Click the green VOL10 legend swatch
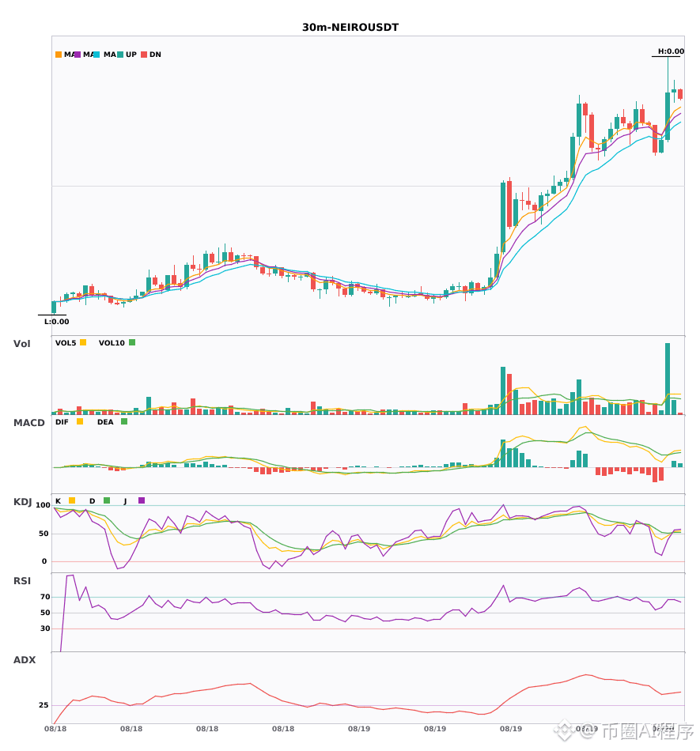This screenshot has height=751, width=700. [132, 342]
